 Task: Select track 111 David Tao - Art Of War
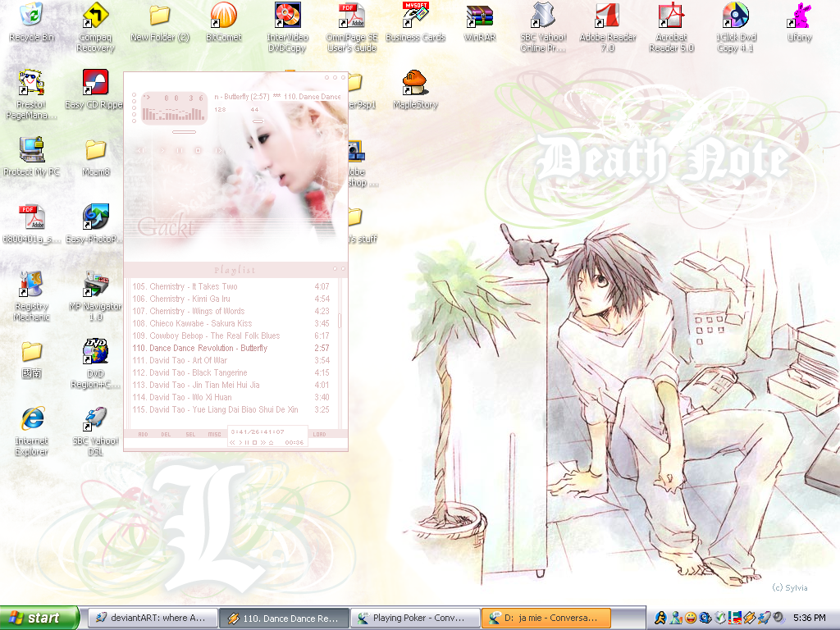[231, 361]
